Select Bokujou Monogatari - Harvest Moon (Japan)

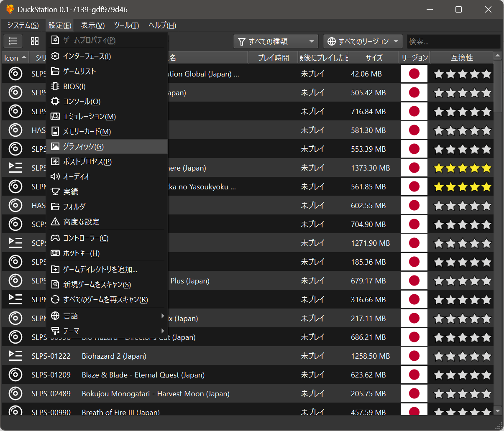[156, 394]
